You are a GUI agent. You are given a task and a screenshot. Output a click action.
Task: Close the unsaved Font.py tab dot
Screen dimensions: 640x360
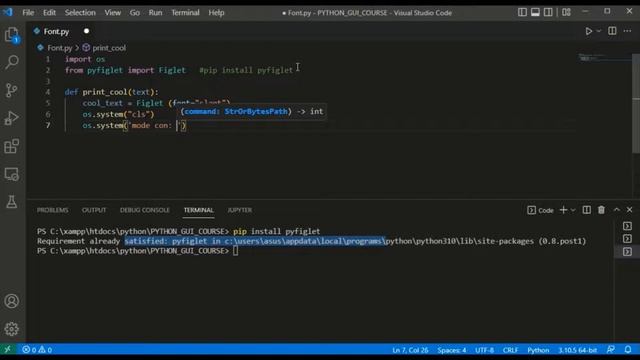tap(87, 31)
